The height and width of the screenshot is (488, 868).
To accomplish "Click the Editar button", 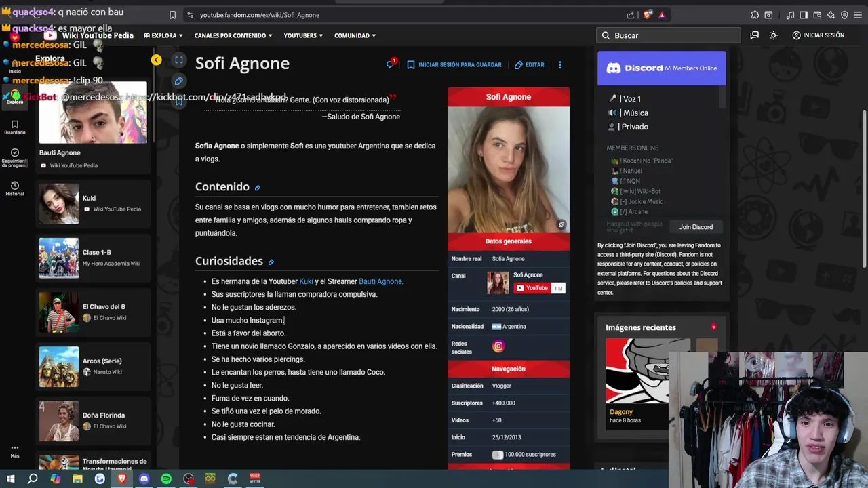I will tap(530, 65).
